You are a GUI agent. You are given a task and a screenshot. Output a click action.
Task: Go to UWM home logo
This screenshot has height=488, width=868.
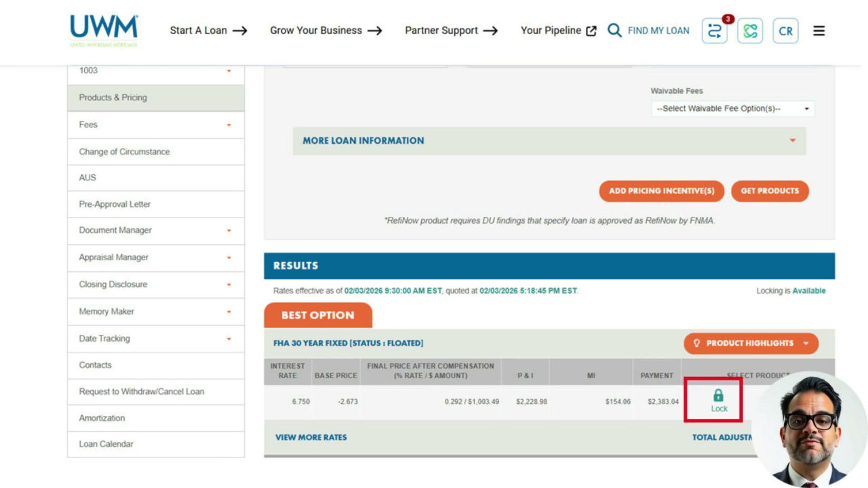click(x=104, y=30)
